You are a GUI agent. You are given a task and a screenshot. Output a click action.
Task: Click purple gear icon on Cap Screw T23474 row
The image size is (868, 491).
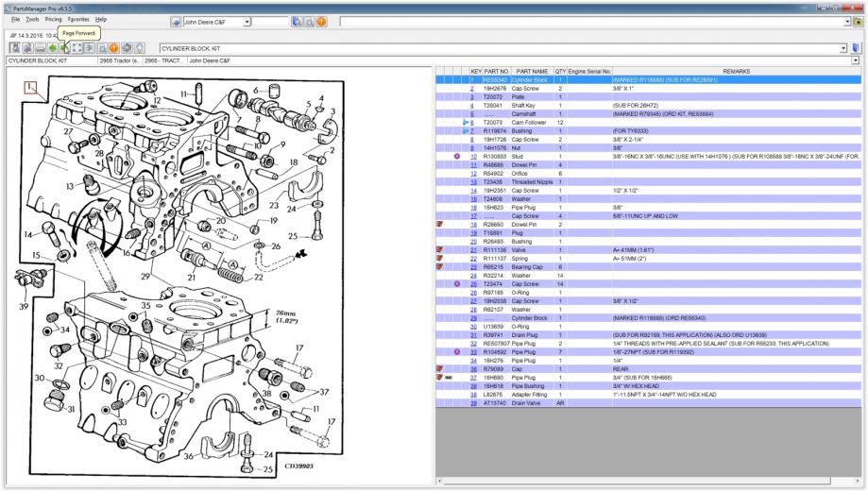tap(457, 284)
